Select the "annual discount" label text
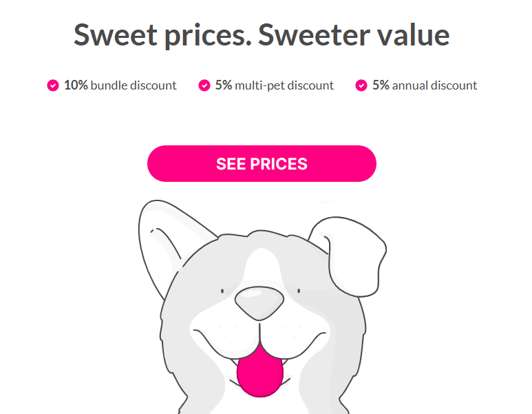This screenshot has height=414, width=532. tap(434, 85)
